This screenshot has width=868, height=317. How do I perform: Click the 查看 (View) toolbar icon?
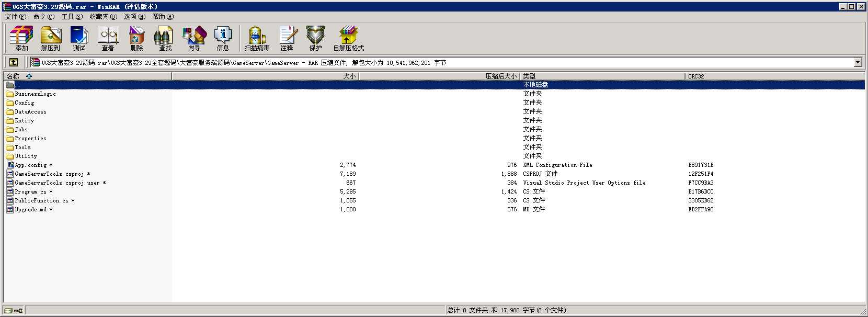(108, 38)
